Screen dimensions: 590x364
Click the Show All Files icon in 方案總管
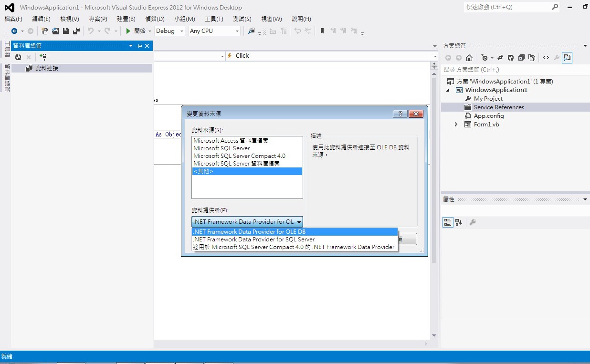(x=531, y=58)
